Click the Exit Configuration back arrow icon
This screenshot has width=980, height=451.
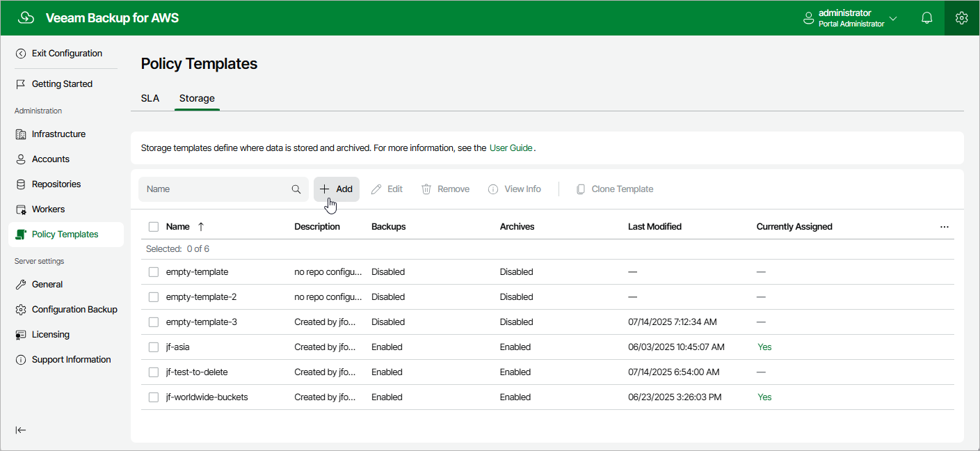21,54
